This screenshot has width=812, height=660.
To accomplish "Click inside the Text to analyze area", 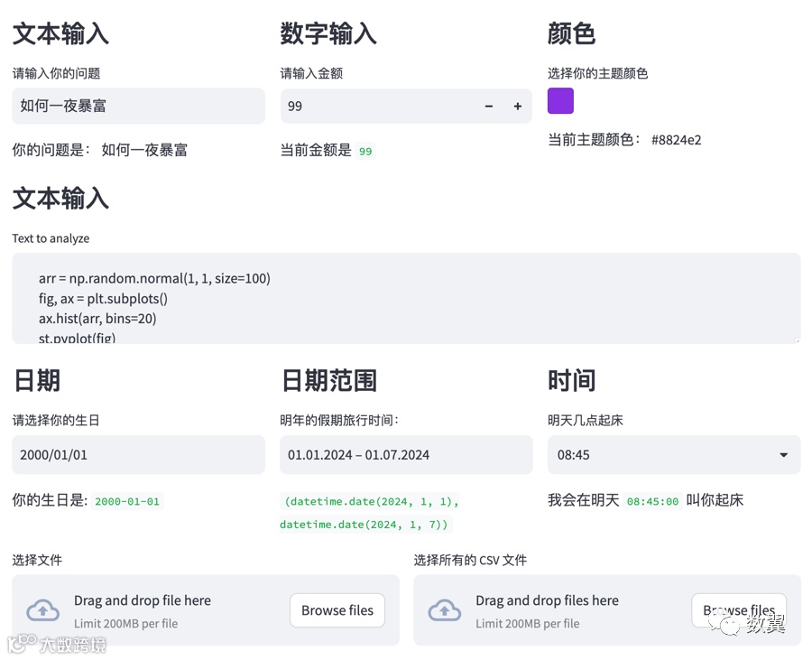I will (406, 298).
